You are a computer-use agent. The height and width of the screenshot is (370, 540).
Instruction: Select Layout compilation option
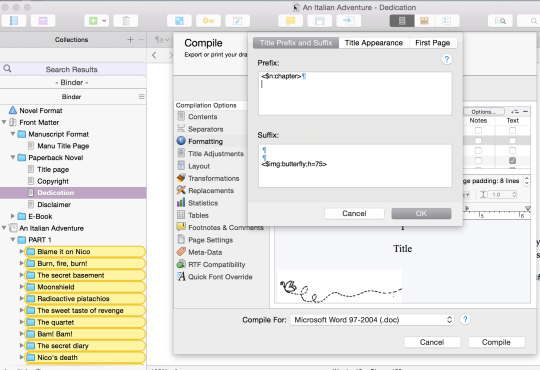pyautogui.click(x=199, y=166)
